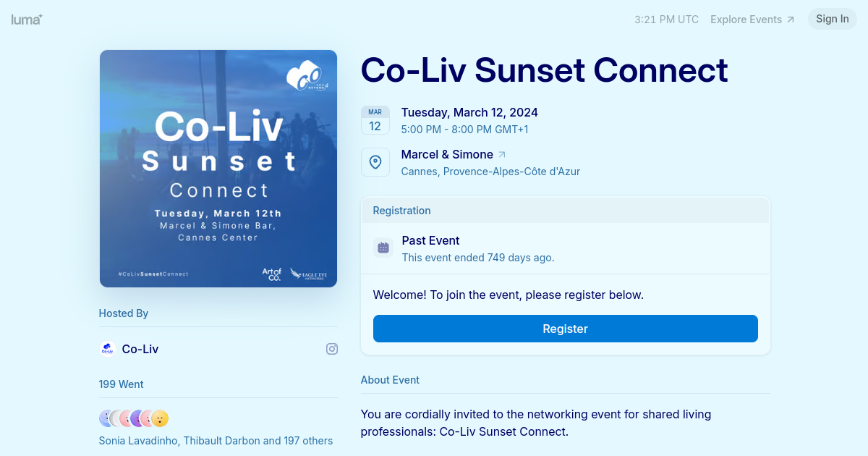Click the arrow beside Marcel & Simone
Viewport: 868px width, 456px height.
tap(503, 154)
